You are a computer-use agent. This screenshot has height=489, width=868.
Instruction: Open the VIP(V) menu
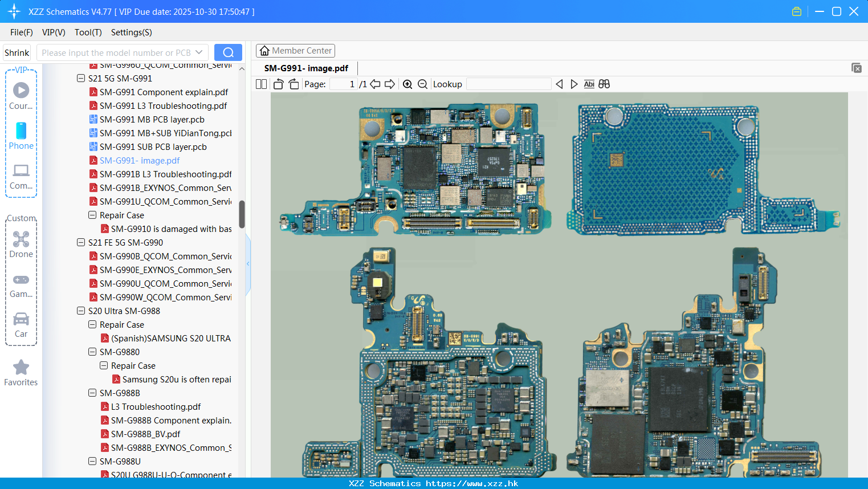tap(54, 32)
